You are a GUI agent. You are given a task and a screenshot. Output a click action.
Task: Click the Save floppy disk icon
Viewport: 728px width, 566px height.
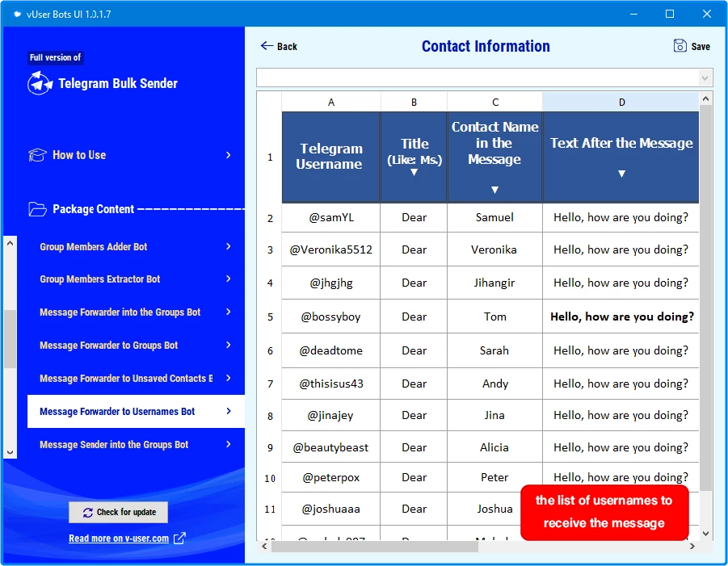(x=680, y=45)
